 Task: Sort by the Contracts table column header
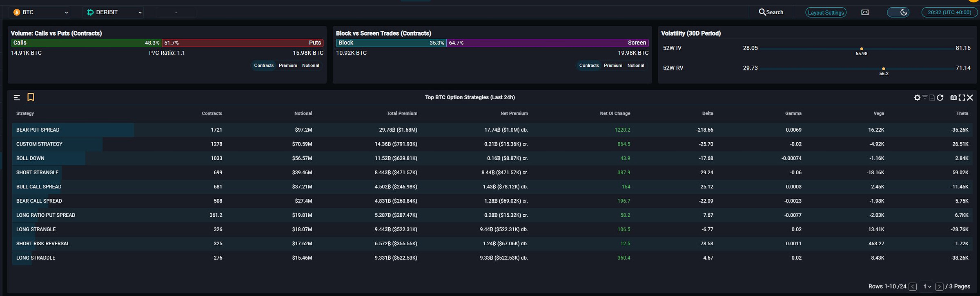point(212,113)
